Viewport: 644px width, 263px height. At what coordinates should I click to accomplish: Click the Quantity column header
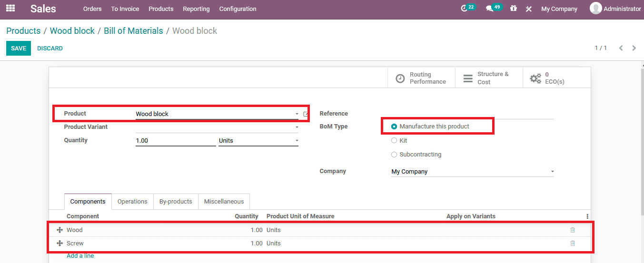[x=247, y=216]
